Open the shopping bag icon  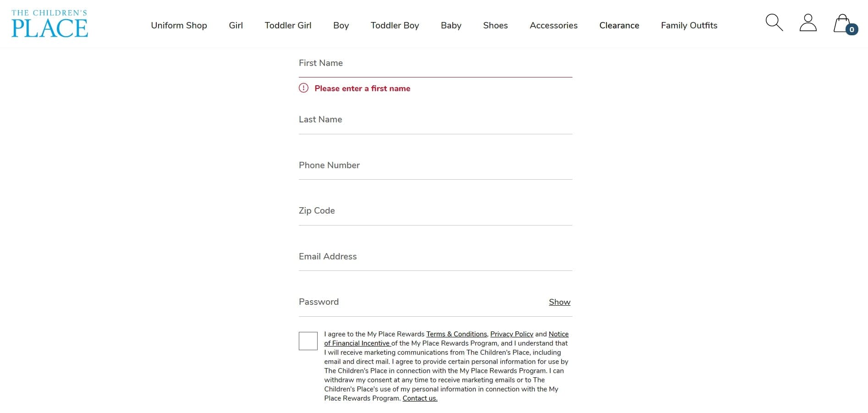click(x=845, y=24)
